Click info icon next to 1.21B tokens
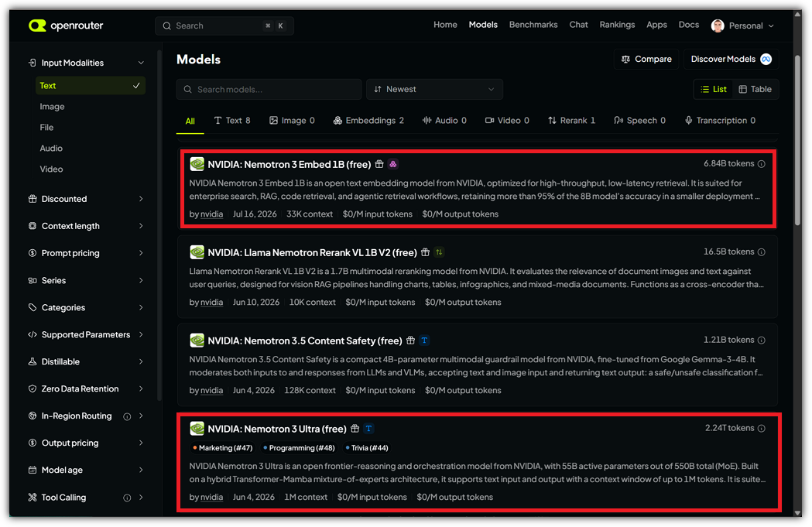 click(x=761, y=340)
